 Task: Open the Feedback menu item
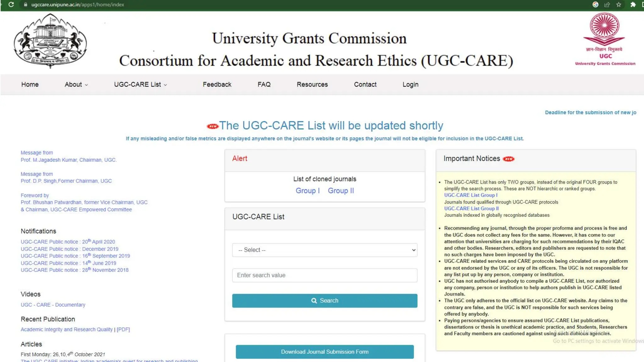(x=217, y=85)
